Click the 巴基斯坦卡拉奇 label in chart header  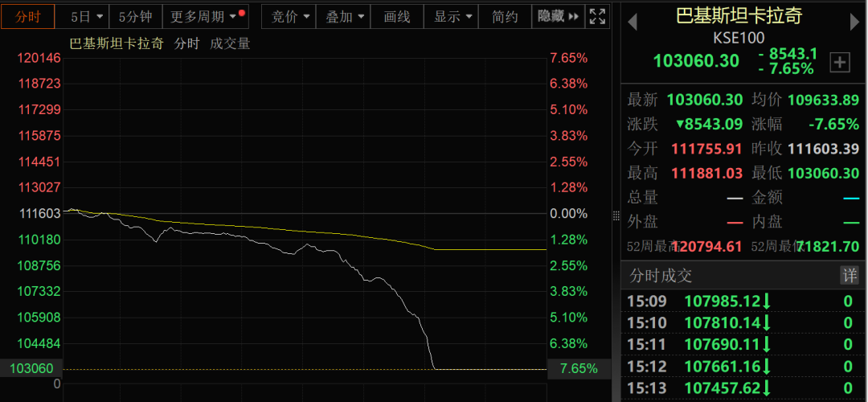(117, 43)
